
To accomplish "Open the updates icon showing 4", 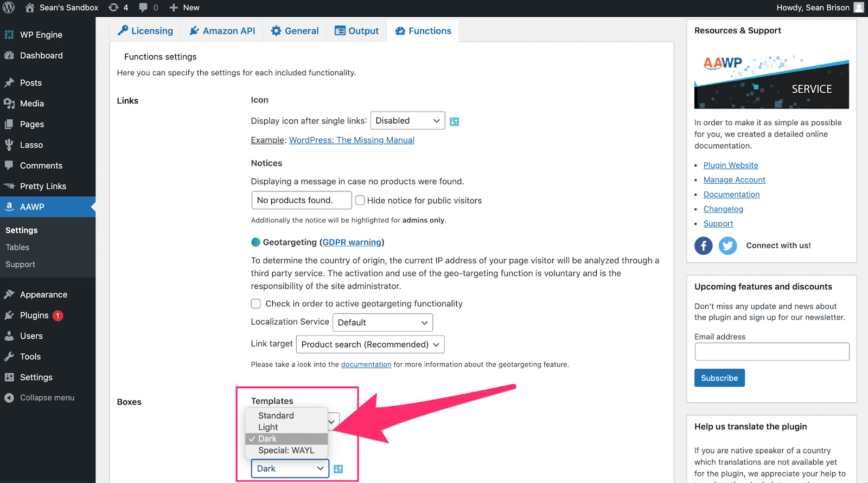I will 118,8.
